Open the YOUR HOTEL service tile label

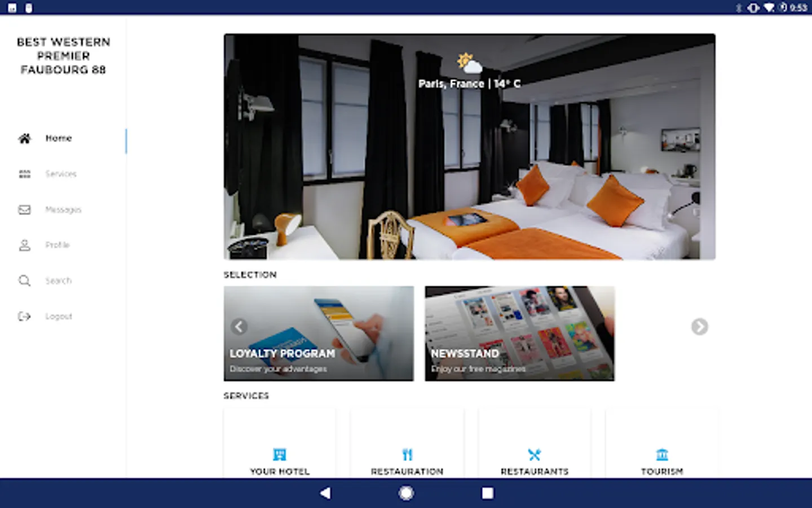280,471
